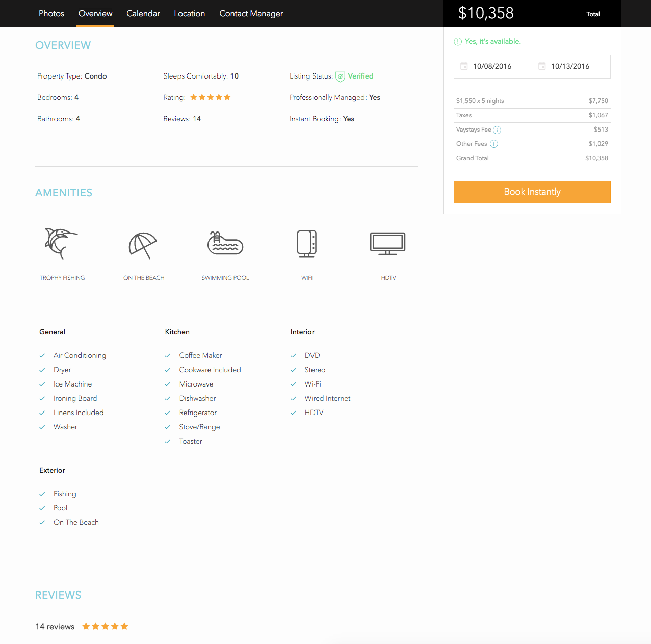Click the 'Bathrooms: 4' text

(59, 119)
